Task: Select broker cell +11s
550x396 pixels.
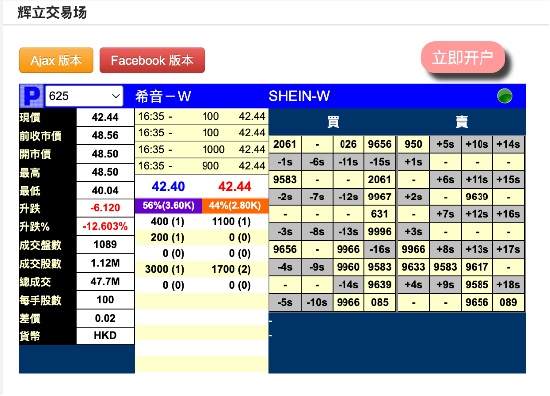Action: (x=477, y=180)
